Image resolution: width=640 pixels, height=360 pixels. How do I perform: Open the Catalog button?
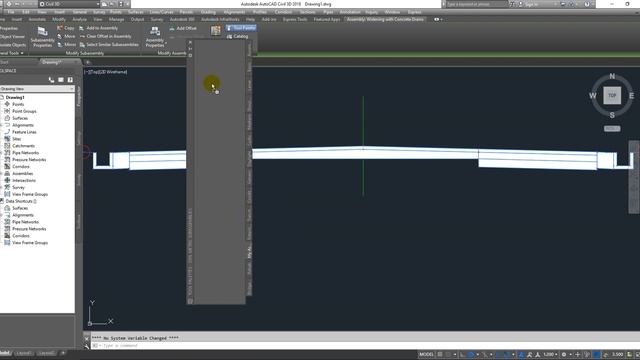[x=237, y=36]
